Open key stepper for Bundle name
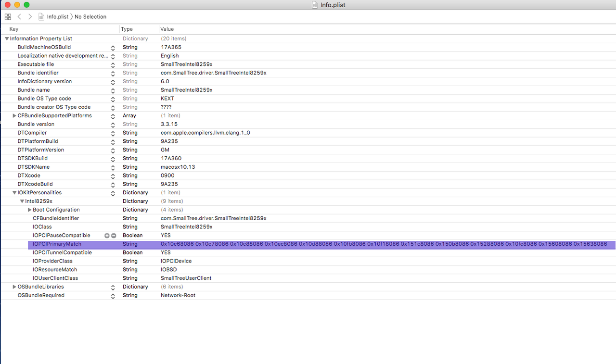Viewport: 616px width, 364px height. 113,90
